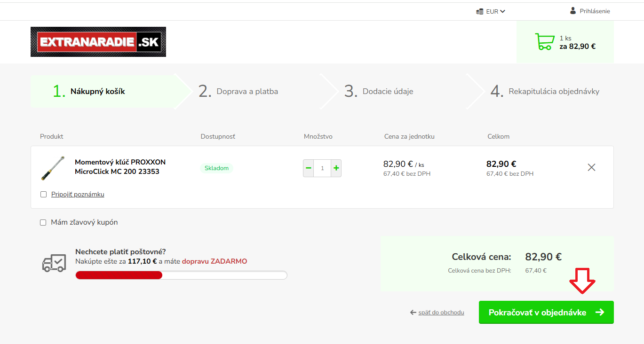Enable the Pripojiť poznámku checkbox
Viewport: 644px width, 344px height.
coord(44,195)
